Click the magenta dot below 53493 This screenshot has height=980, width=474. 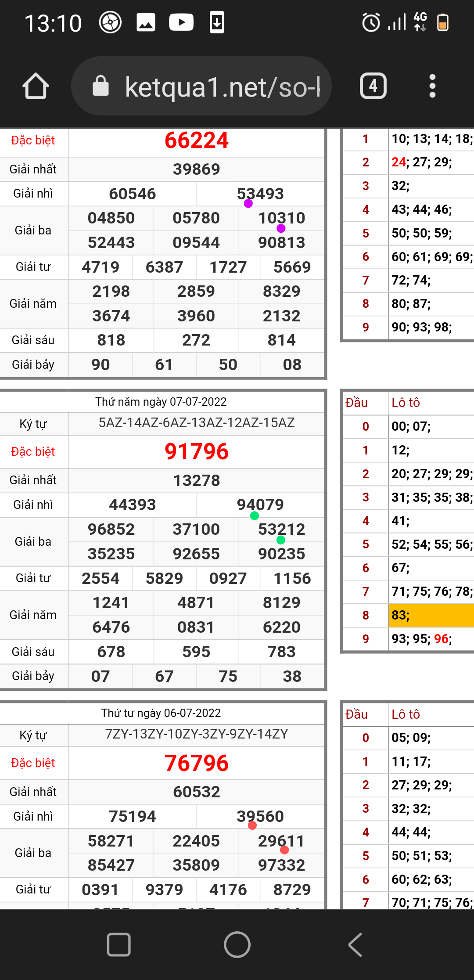(x=248, y=204)
